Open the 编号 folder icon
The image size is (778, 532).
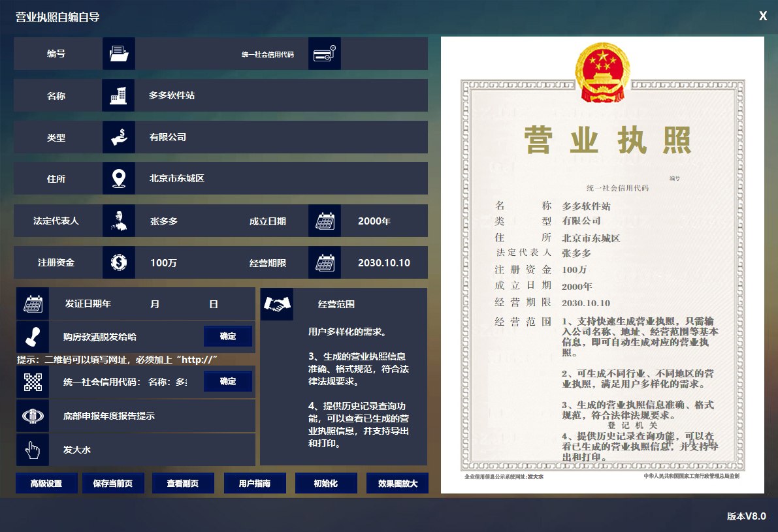[118, 54]
